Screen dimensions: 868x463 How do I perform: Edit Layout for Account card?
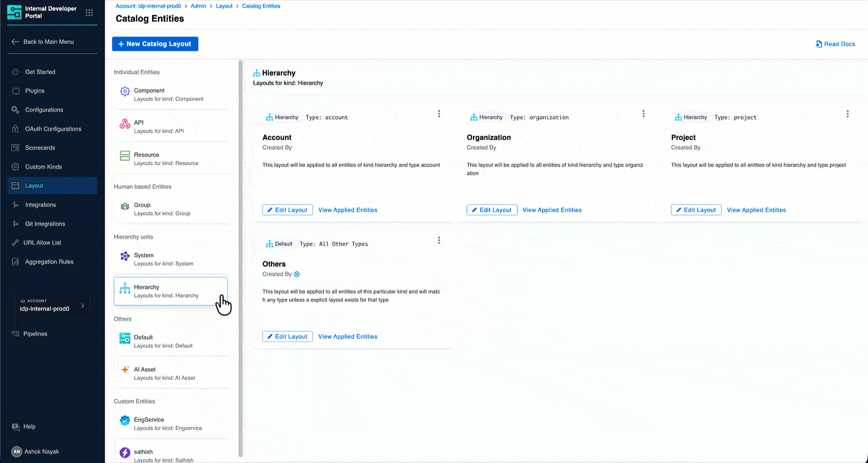click(x=288, y=210)
